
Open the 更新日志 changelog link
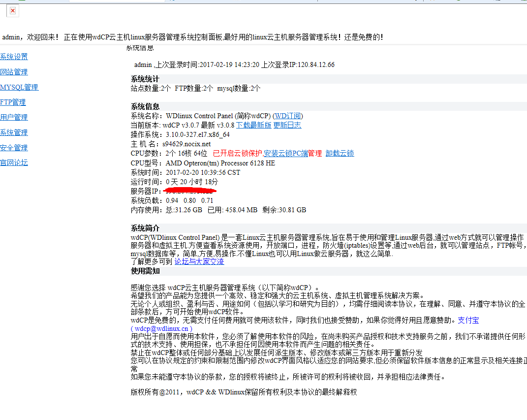point(287,125)
